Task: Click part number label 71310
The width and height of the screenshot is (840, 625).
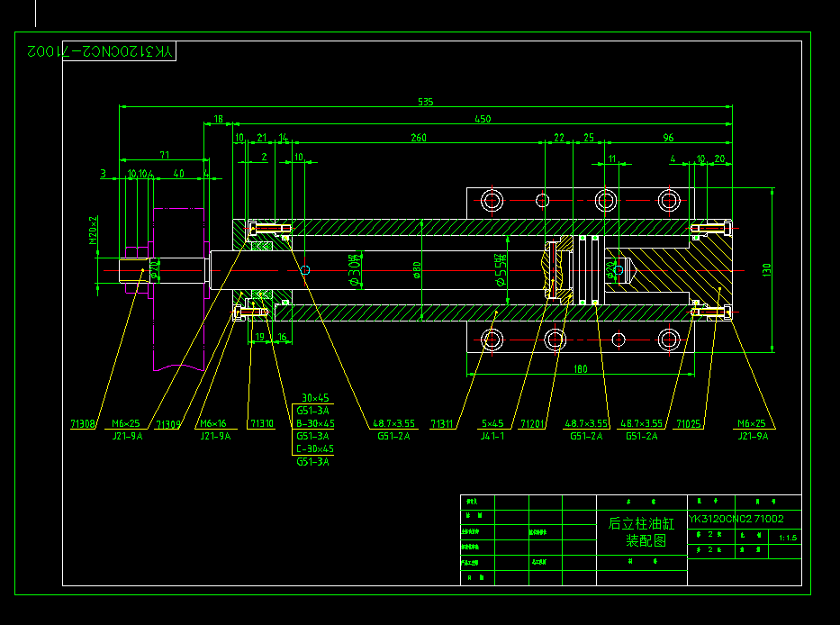Action: [x=262, y=423]
